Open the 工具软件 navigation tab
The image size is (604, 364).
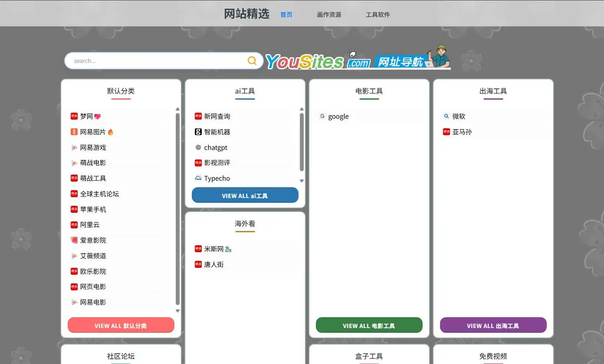click(377, 15)
